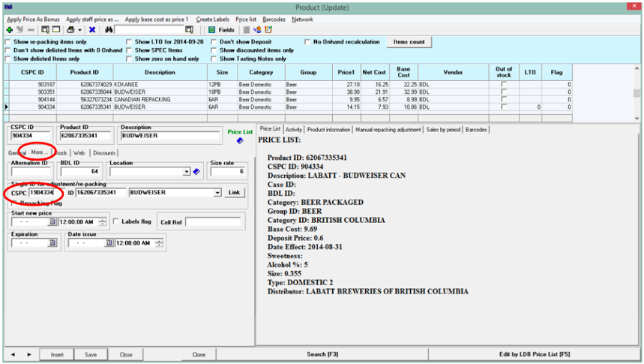Viewport: 644px width, 364px height.
Task: Open the Network menu
Action: coord(302,20)
